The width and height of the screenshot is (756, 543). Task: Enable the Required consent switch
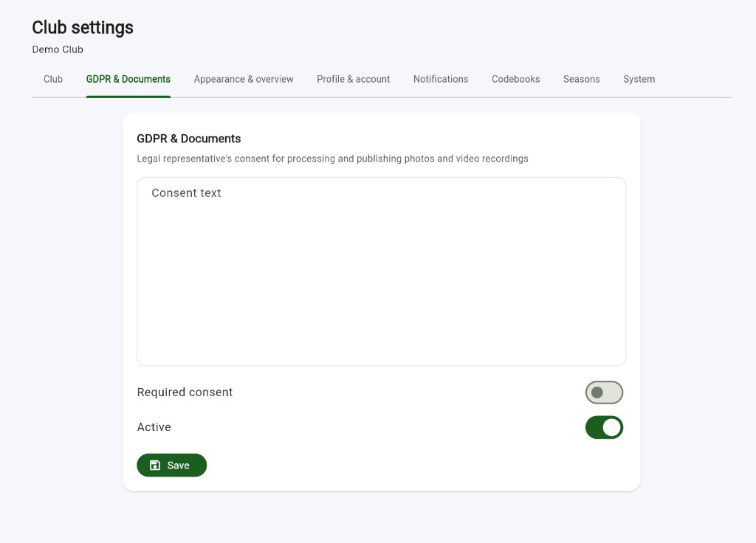(604, 392)
